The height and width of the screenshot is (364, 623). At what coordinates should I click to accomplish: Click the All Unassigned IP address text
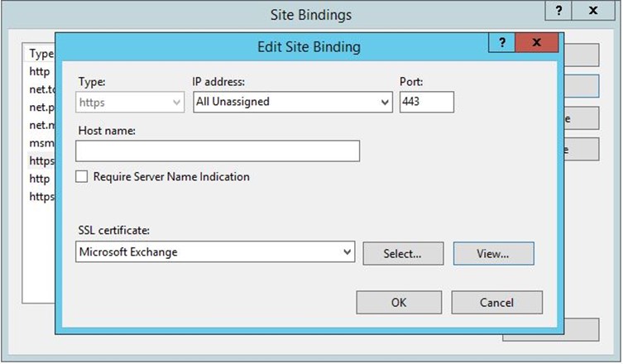coord(232,102)
